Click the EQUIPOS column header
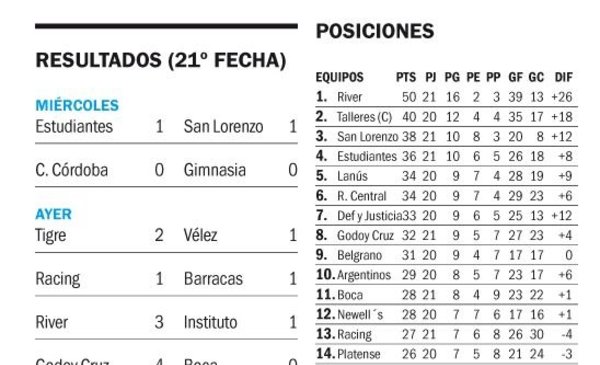This screenshot has height=365, width=600. pos(339,77)
